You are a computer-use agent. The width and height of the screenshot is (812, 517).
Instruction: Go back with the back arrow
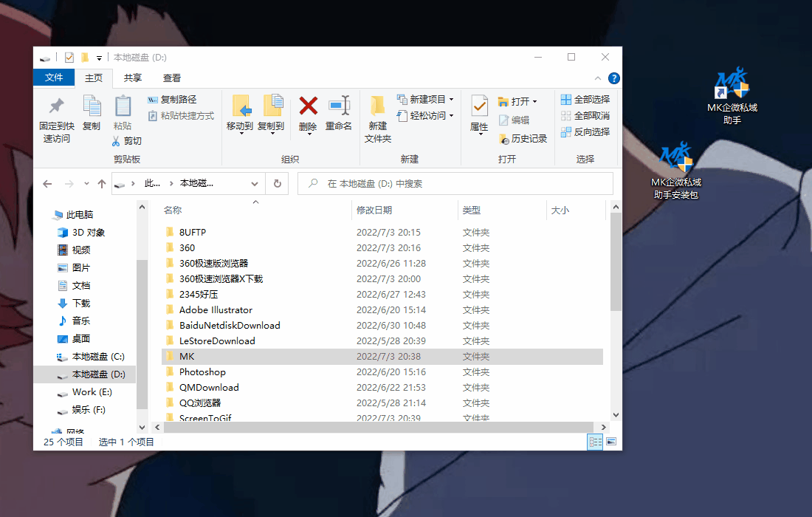click(47, 184)
